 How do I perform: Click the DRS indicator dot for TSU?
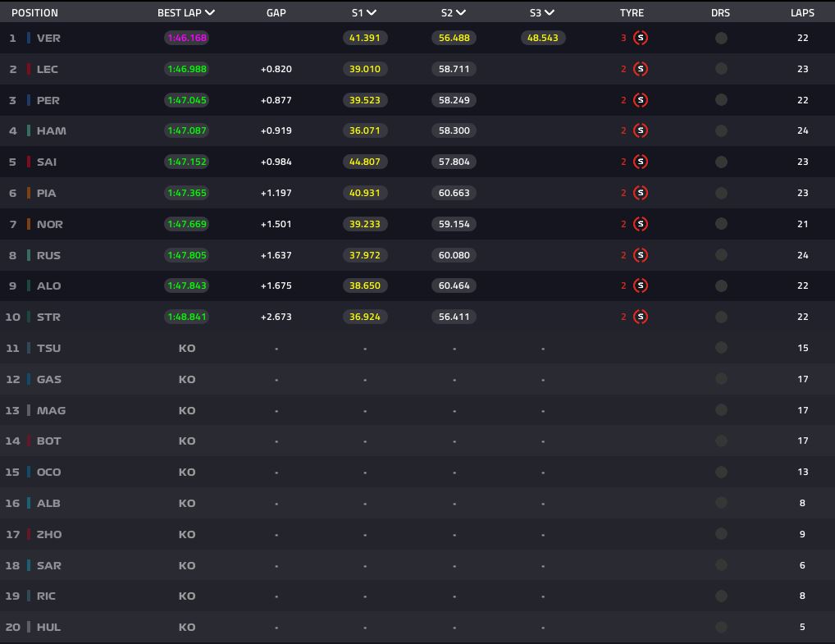click(x=721, y=348)
